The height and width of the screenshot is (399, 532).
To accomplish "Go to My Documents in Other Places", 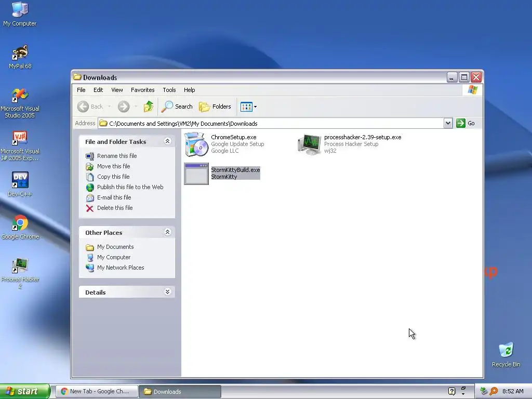I will 110,247.
